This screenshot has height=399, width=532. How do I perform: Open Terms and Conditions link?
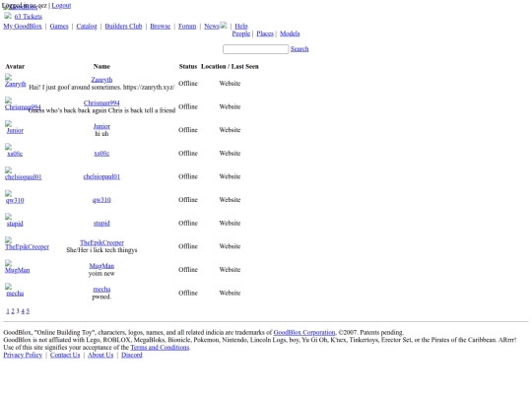(160, 348)
